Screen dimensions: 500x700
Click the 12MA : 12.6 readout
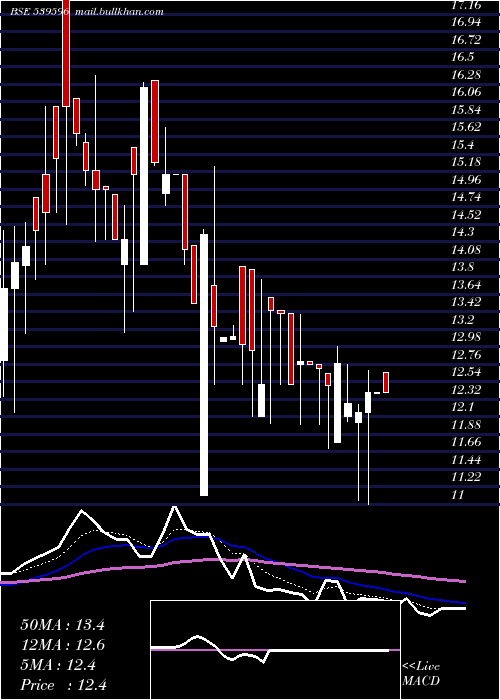tap(62, 645)
